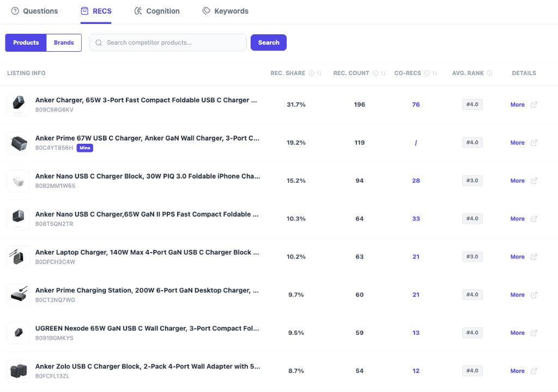Open external link for UGREEN Nexode row
This screenshot has width=558, height=392.
pos(534,333)
